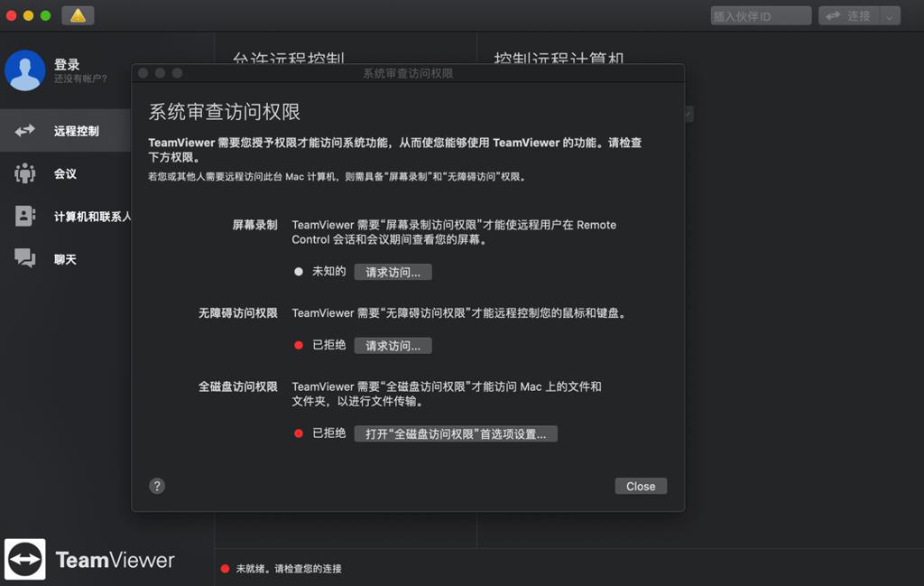Click the white status dot beside 未知的

[298, 272]
